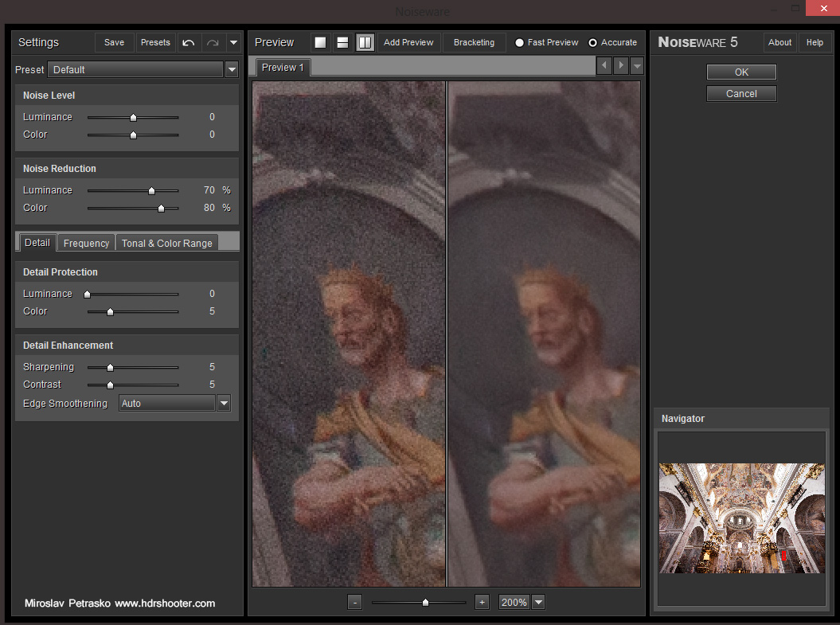Switch to the Detail tab

click(37, 243)
